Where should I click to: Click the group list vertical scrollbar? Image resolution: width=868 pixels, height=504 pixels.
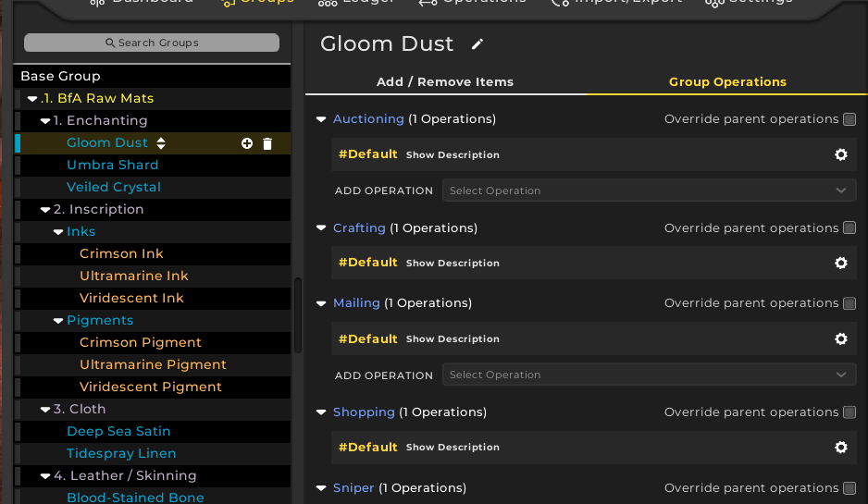click(x=298, y=314)
